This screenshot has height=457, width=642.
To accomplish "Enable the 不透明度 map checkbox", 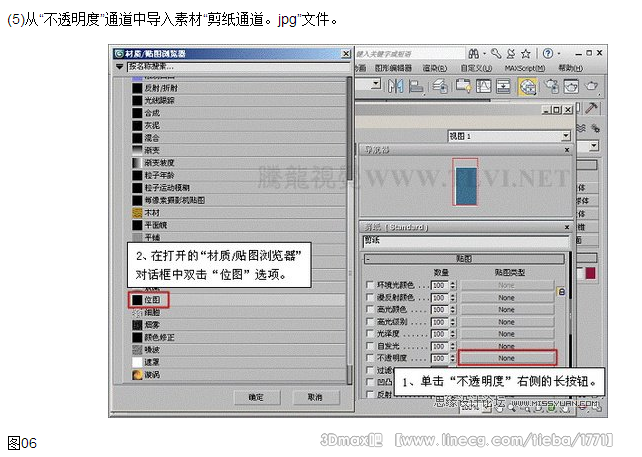I will click(370, 357).
